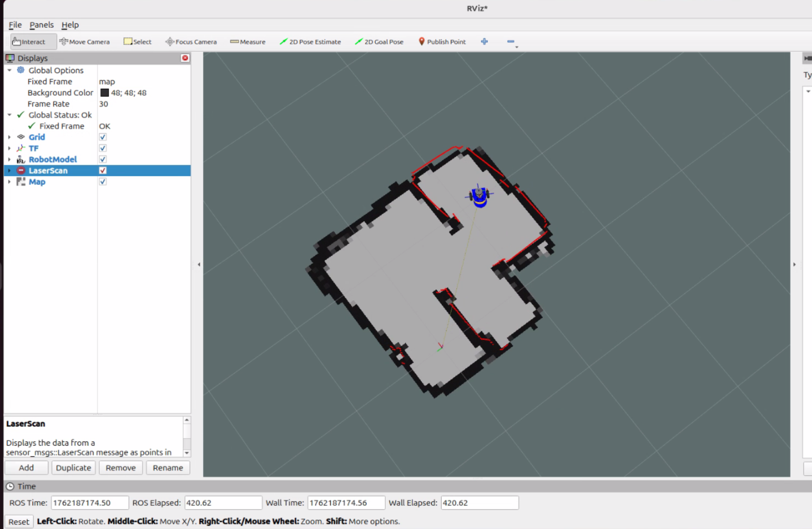
Task: Collapse the Global Options section
Action: click(x=9, y=70)
